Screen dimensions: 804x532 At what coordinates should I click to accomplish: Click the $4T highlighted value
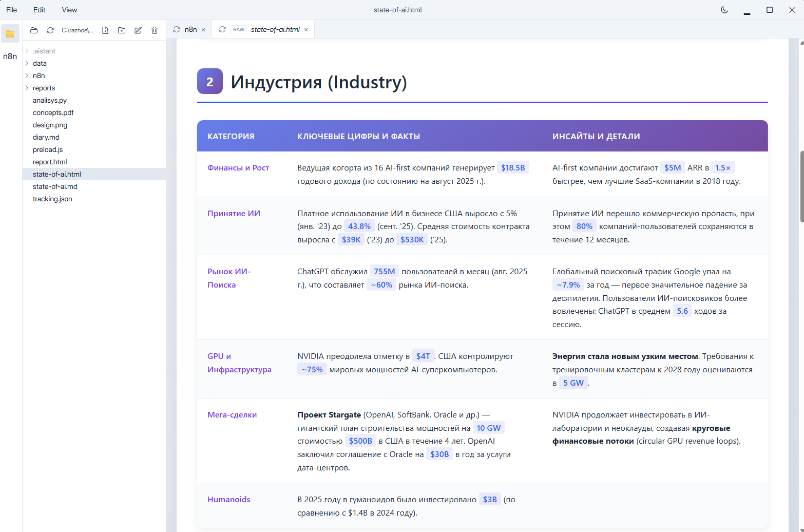coord(423,356)
